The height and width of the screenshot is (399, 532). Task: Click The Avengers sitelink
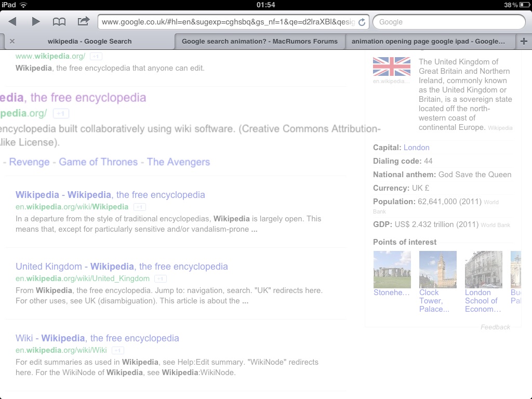coord(179,162)
